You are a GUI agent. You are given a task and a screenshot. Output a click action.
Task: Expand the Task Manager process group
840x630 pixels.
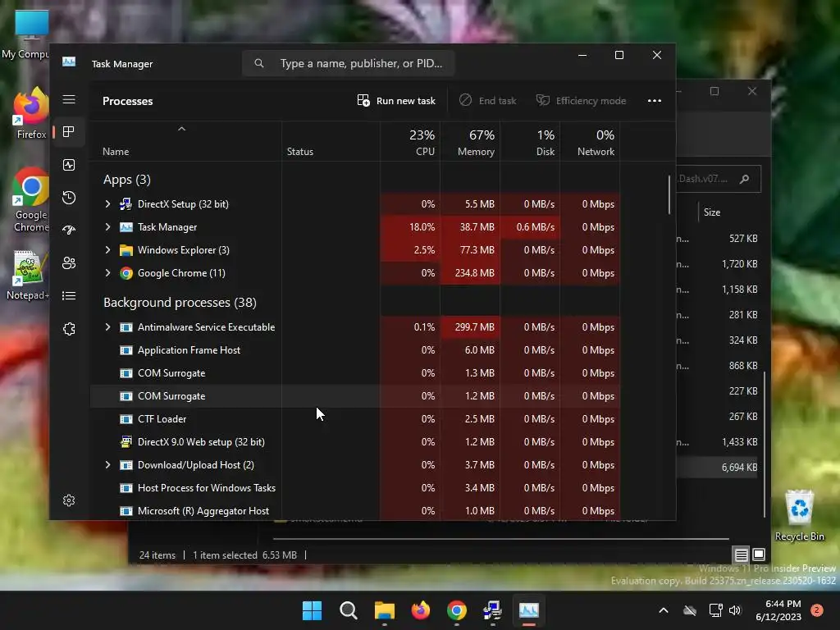point(107,227)
